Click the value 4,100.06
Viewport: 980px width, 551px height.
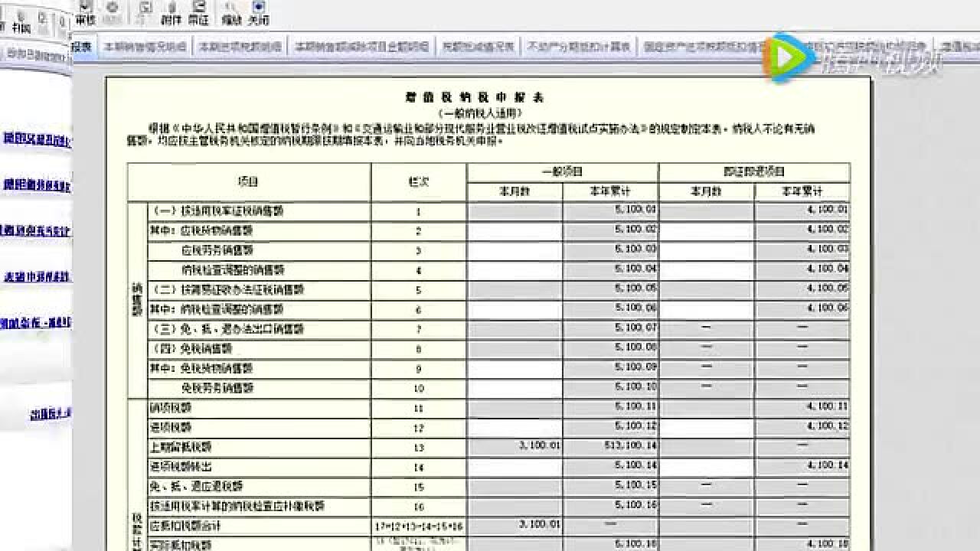[827, 308]
